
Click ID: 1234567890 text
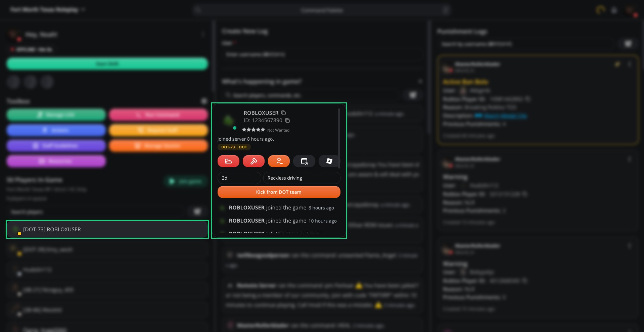263,120
